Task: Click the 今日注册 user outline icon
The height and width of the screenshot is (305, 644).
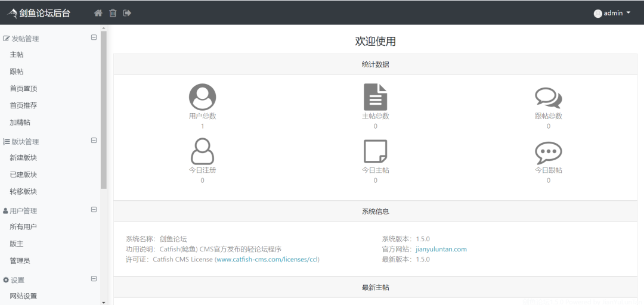Action: (203, 151)
